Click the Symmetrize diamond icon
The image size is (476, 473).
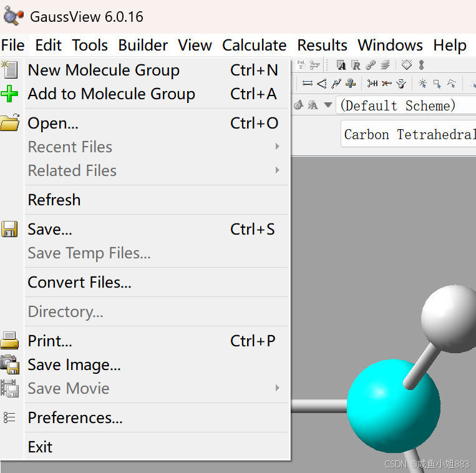click(407, 65)
